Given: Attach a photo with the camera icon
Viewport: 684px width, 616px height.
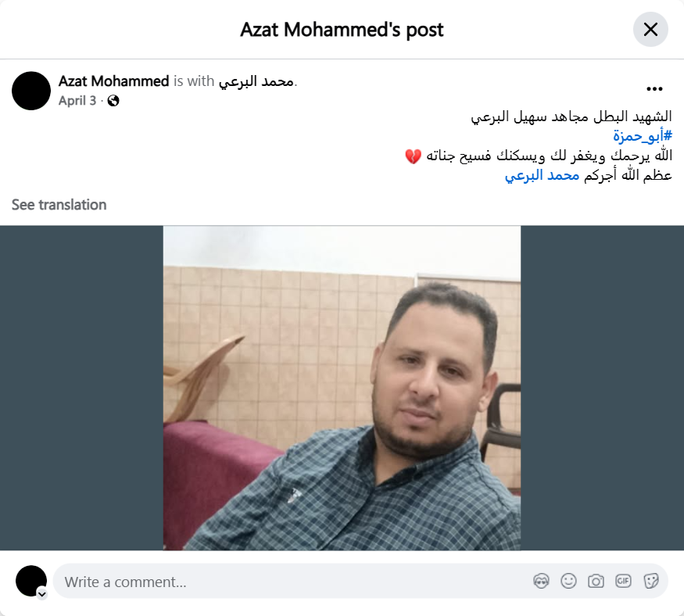Looking at the screenshot, I should pyautogui.click(x=596, y=581).
